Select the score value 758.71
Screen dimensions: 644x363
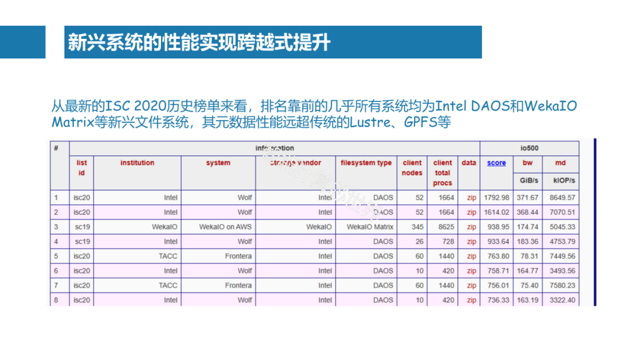(x=498, y=271)
